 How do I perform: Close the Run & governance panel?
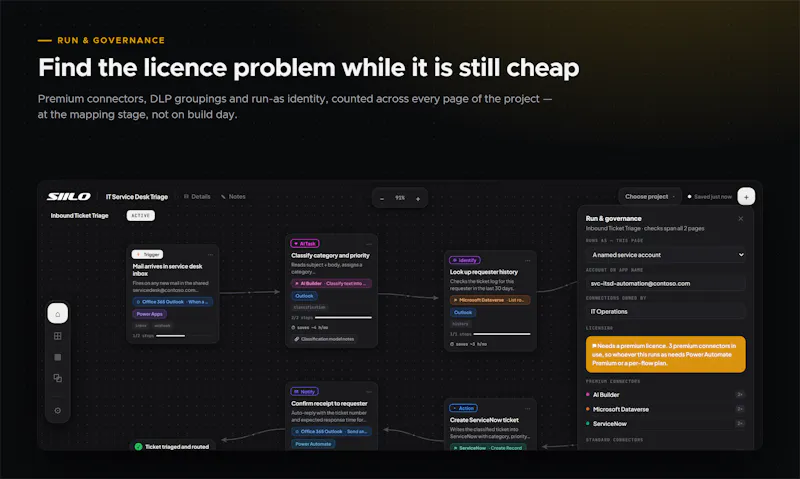741,218
